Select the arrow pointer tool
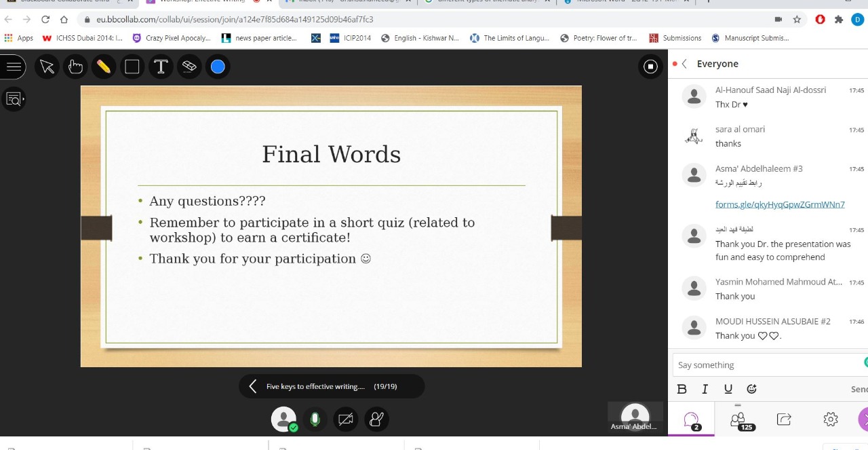 coord(47,67)
